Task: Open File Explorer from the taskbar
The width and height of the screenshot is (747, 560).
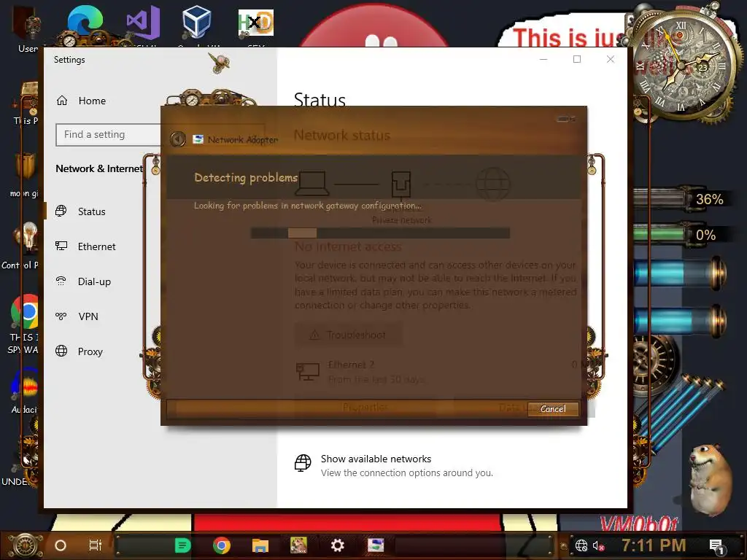Action: pos(260,545)
